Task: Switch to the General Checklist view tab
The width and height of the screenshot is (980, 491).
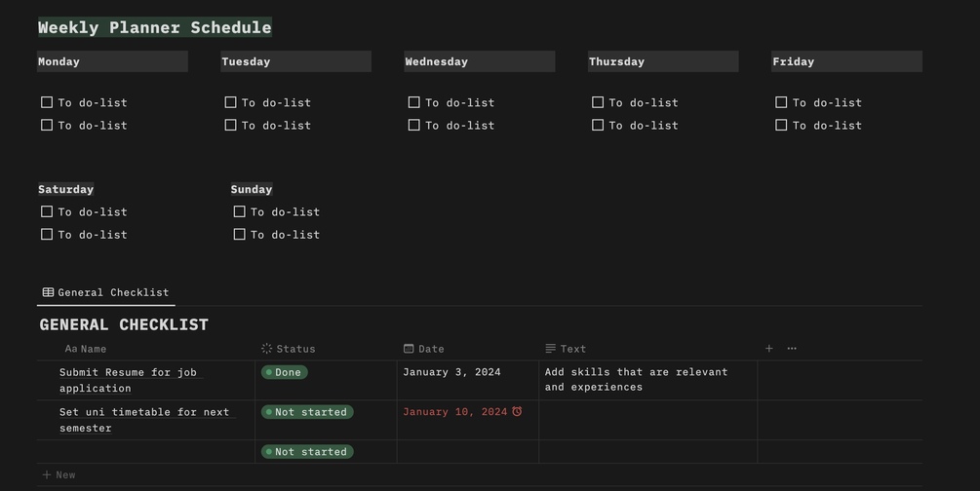Action: [x=106, y=292]
